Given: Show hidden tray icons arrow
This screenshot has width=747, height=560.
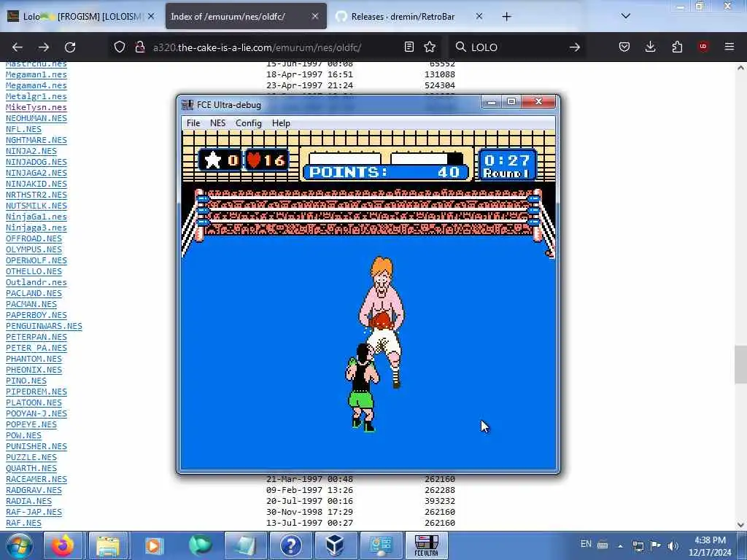Looking at the screenshot, I should [620, 546].
